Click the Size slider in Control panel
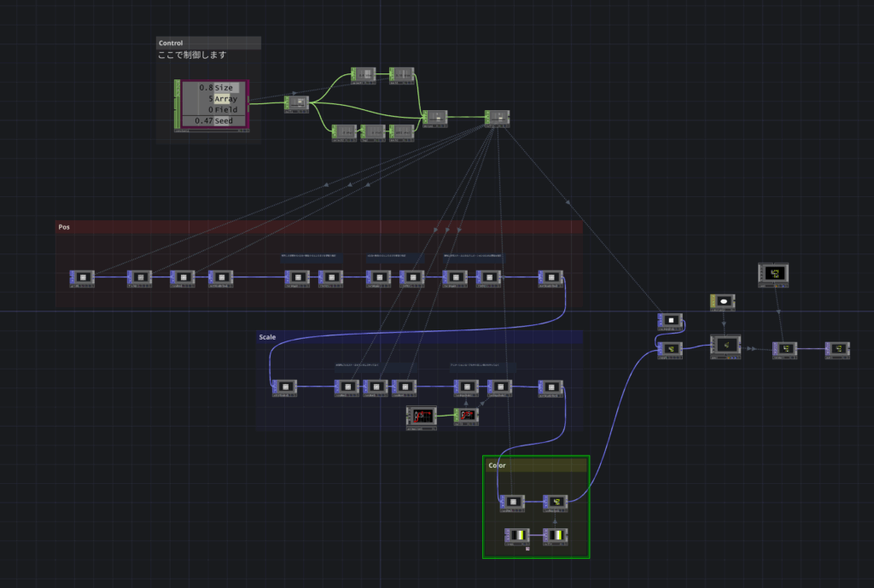874x588 pixels. point(213,88)
